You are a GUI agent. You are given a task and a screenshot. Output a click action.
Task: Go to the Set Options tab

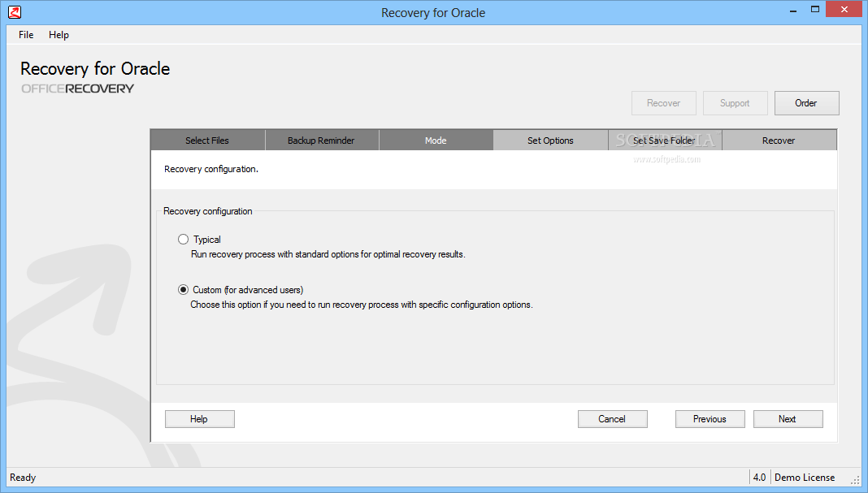[x=550, y=141]
